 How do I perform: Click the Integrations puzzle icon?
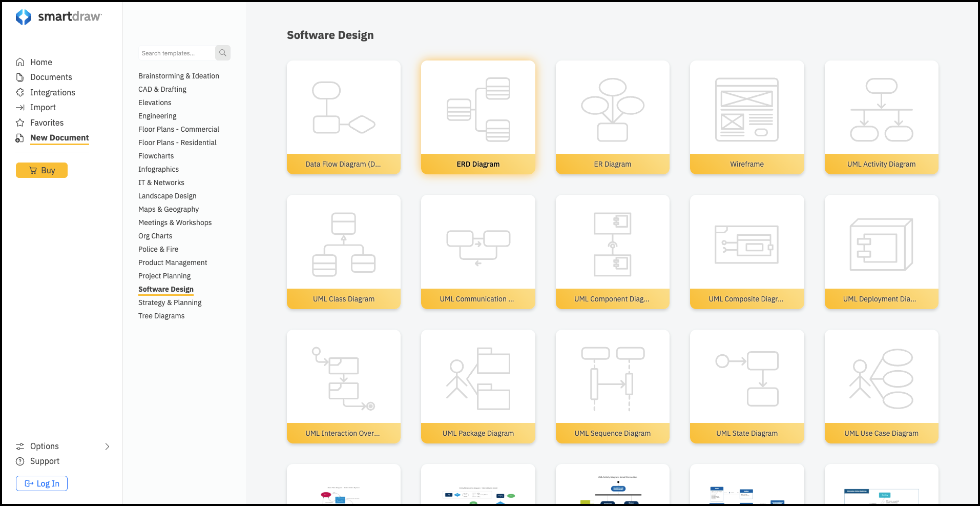click(x=20, y=92)
